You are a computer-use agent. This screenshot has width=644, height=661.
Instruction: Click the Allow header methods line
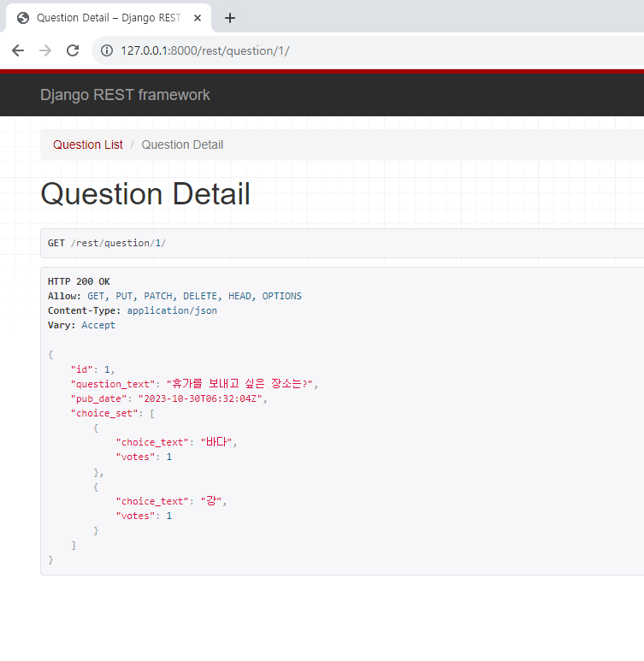point(174,296)
